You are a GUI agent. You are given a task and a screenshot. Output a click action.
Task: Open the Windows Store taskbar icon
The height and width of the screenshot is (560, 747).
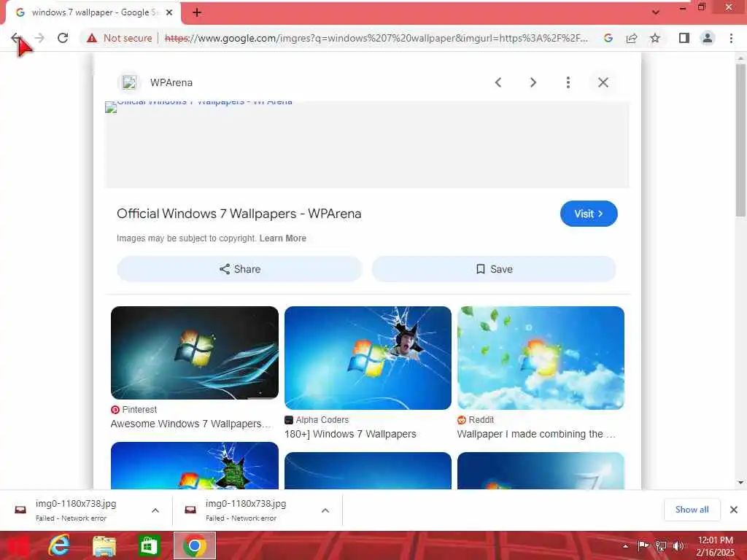coord(149,545)
